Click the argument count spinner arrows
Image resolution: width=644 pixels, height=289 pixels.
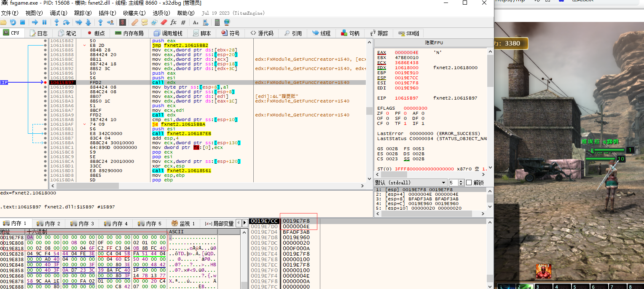click(461, 182)
